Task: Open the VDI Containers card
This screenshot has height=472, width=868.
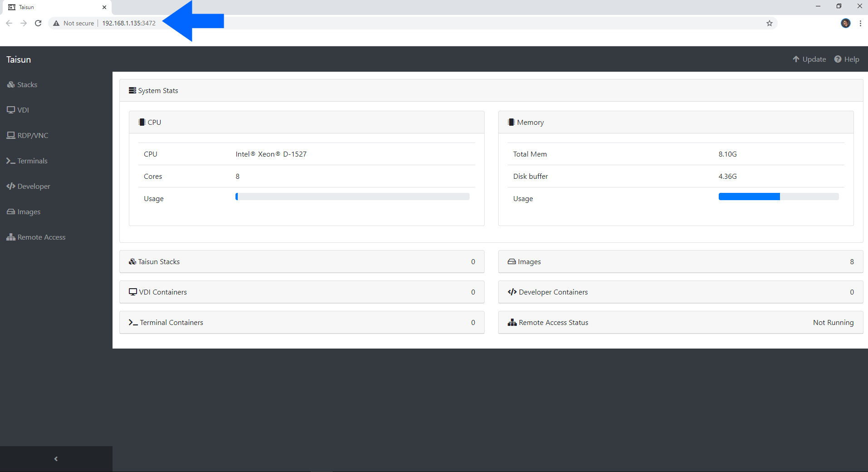Action: pyautogui.click(x=302, y=292)
